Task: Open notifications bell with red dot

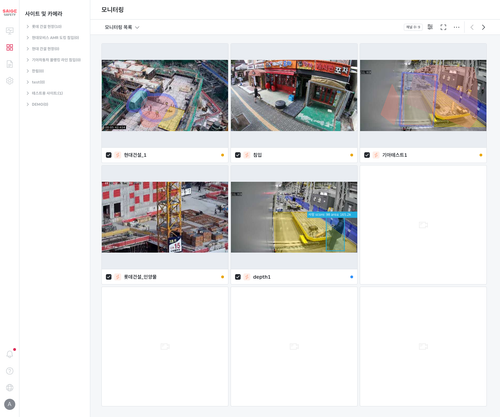Action: (x=10, y=354)
